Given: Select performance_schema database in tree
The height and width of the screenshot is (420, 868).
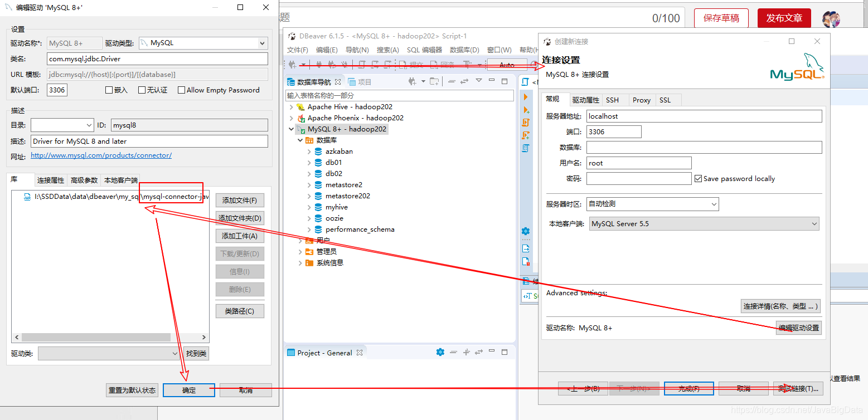Looking at the screenshot, I should coord(360,229).
